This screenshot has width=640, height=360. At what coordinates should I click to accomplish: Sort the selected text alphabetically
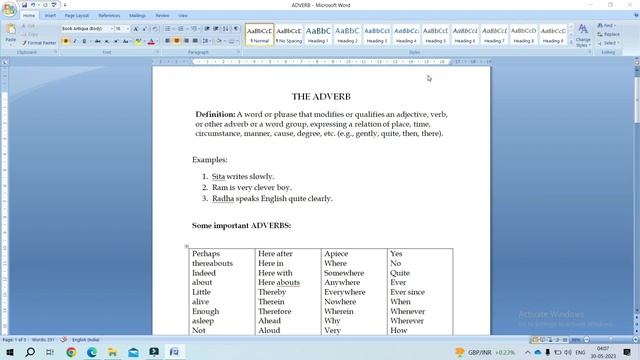pyautogui.click(x=226, y=29)
